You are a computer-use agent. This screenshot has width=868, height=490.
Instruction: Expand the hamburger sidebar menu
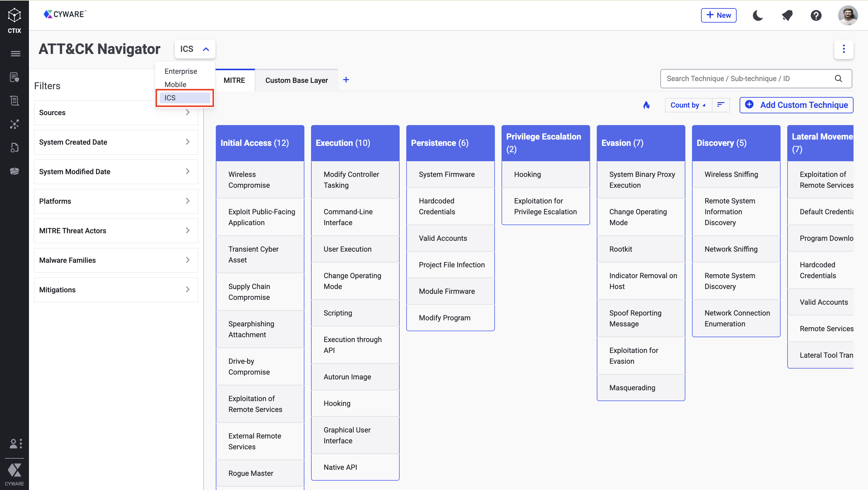pyautogui.click(x=15, y=54)
